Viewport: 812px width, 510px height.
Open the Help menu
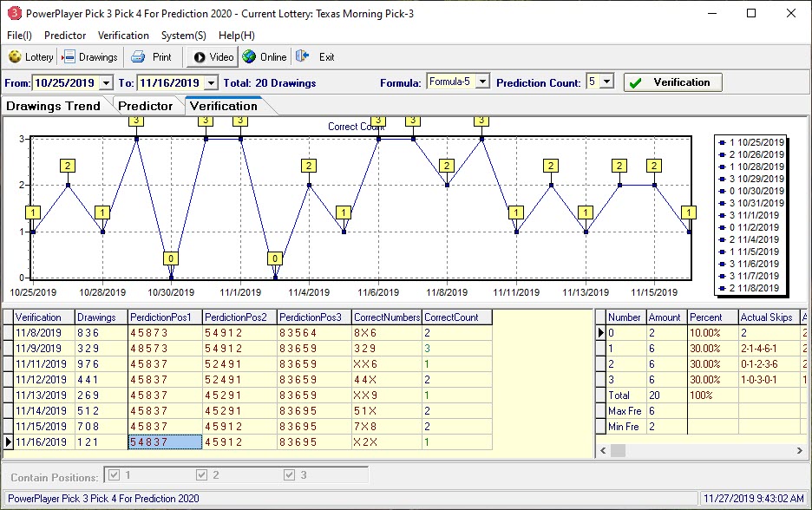(x=237, y=36)
